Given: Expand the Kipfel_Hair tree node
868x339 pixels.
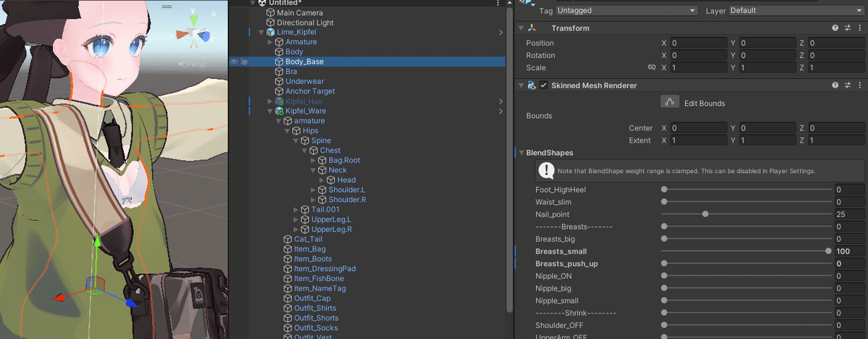Looking at the screenshot, I should click(271, 101).
